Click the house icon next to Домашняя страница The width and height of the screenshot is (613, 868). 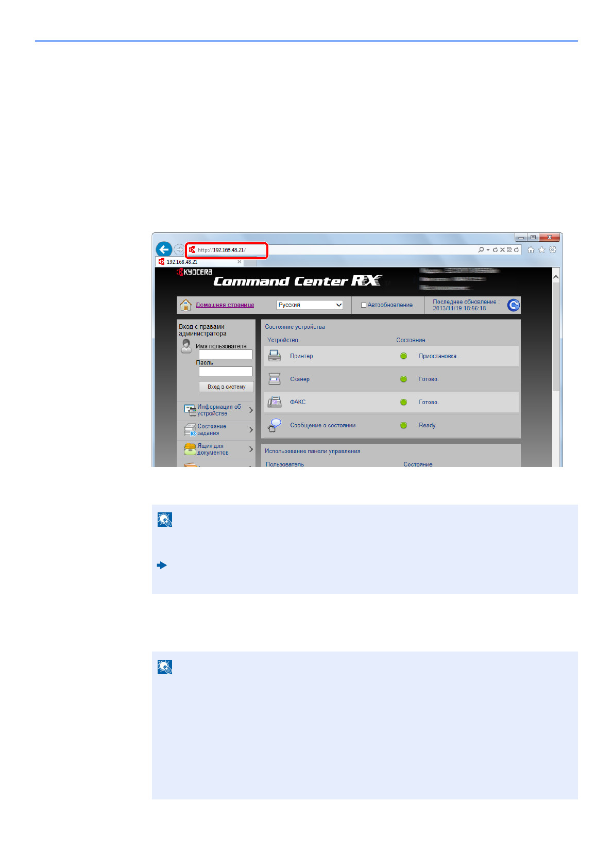[x=185, y=305]
